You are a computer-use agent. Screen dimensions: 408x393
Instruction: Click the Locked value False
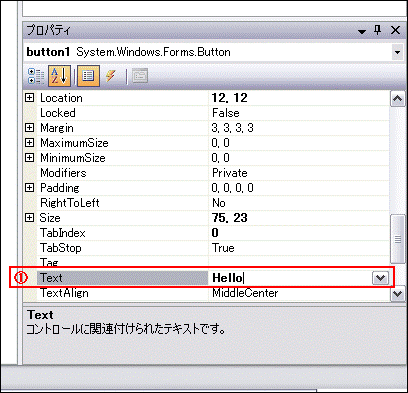pos(226,113)
